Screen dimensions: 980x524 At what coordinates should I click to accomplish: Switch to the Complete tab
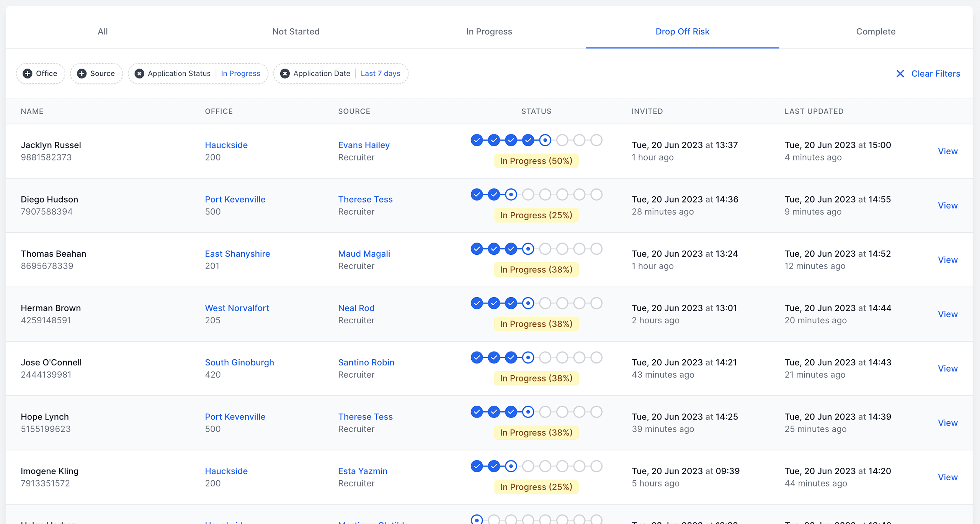[875, 31]
